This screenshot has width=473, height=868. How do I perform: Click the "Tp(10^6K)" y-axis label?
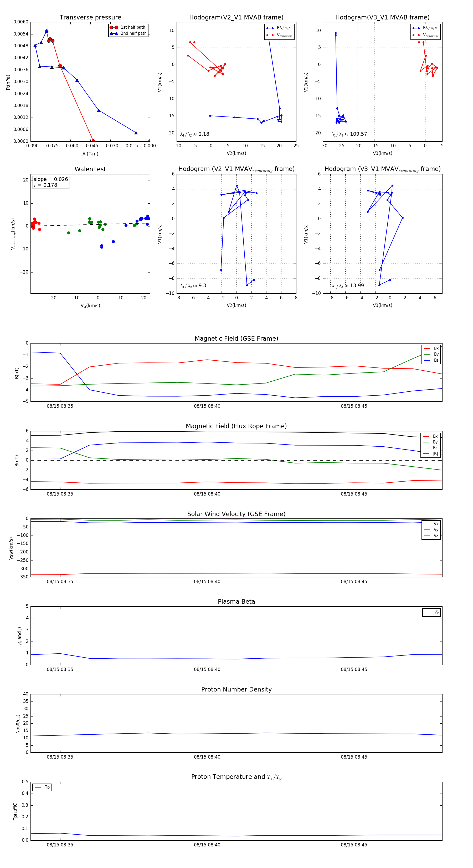click(15, 811)
